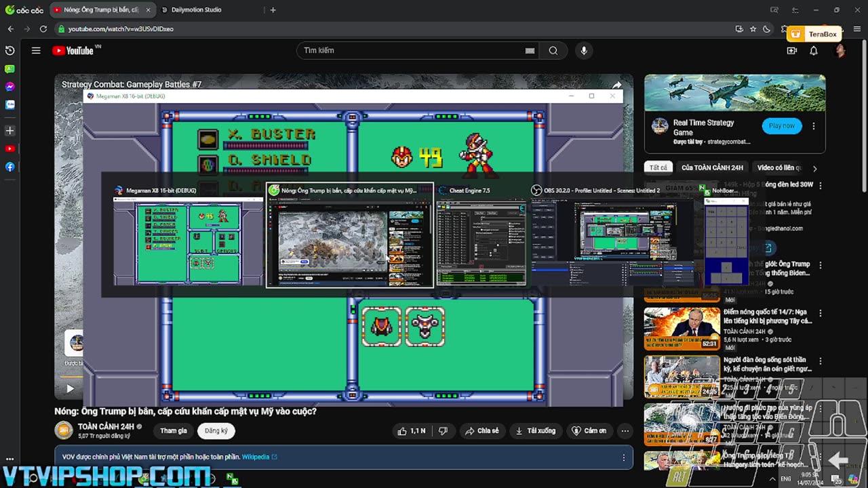Like the video showing 1,1 N
The image size is (868, 488).
tap(412, 430)
